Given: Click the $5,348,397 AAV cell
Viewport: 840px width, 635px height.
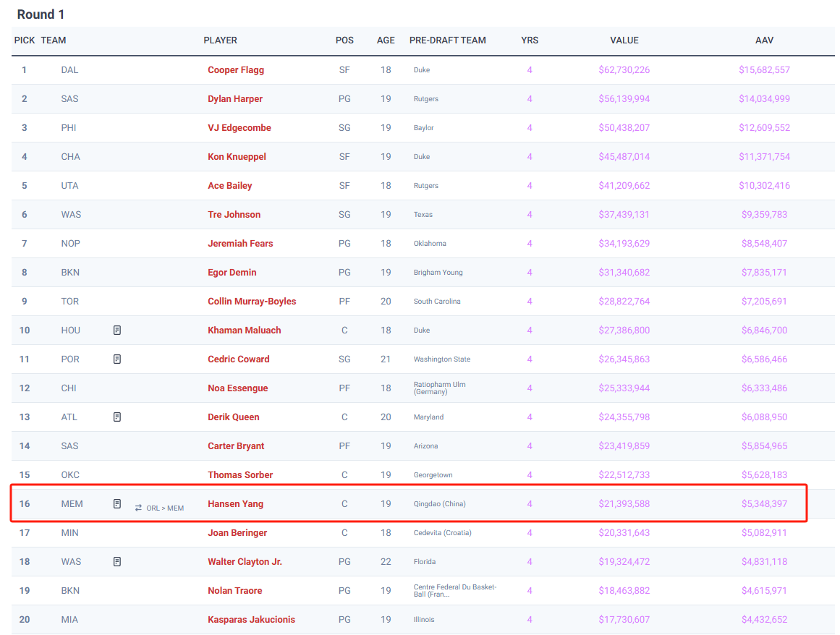Looking at the screenshot, I should pyautogui.click(x=764, y=504).
